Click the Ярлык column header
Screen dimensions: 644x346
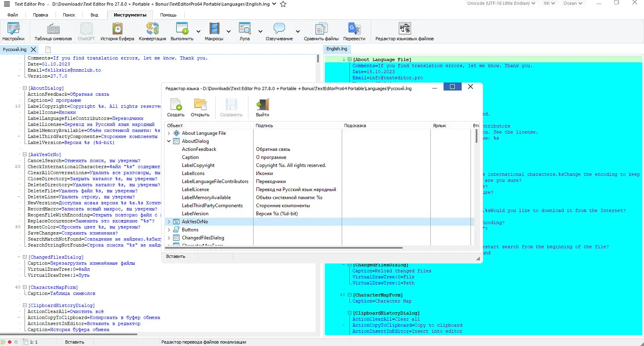click(x=451, y=126)
